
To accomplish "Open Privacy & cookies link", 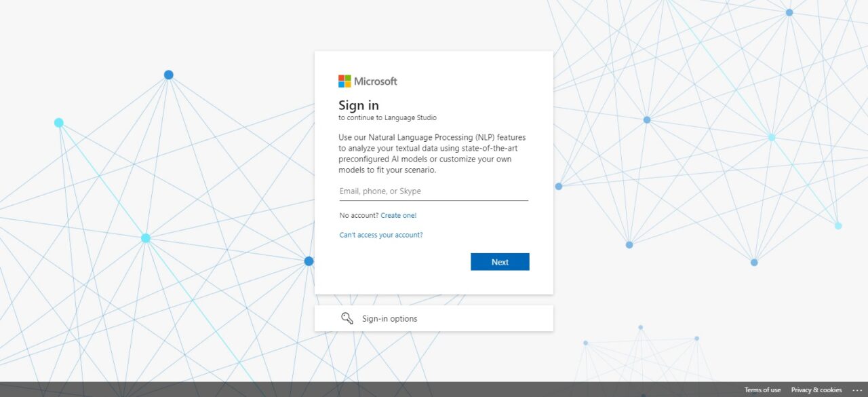I will (816, 390).
